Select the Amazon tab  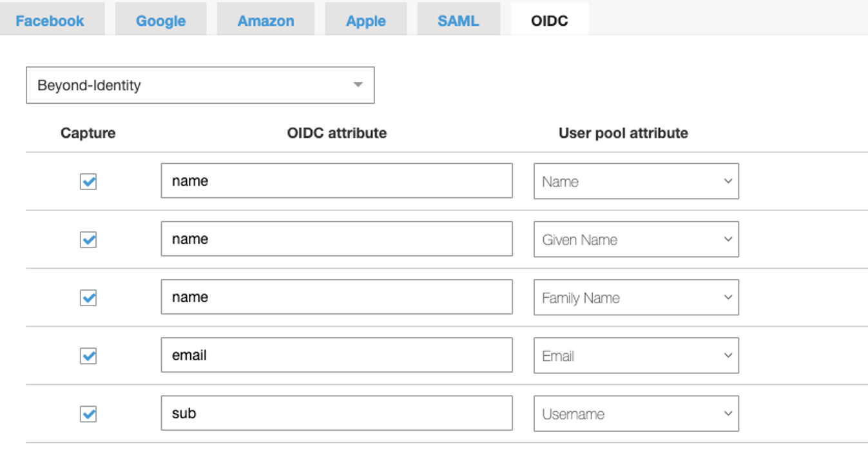pos(265,21)
